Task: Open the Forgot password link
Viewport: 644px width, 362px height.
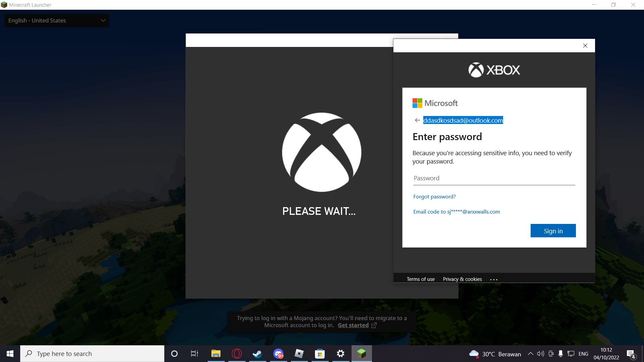Action: click(x=434, y=197)
